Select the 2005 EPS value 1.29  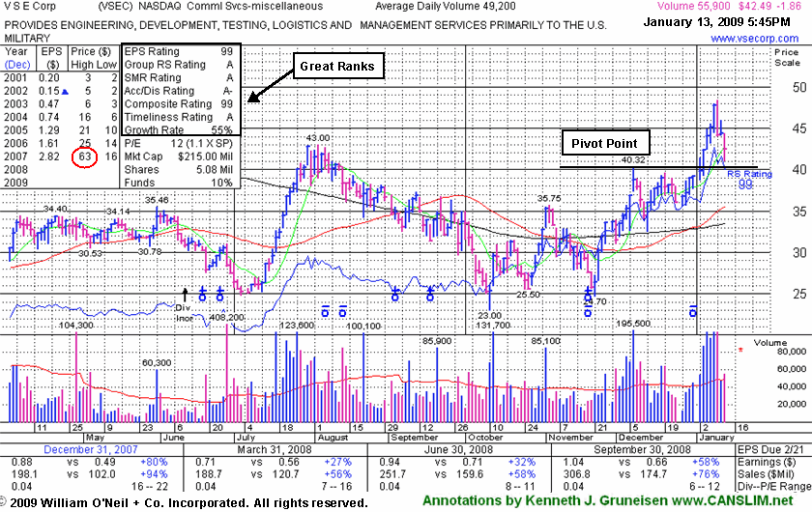49,130
